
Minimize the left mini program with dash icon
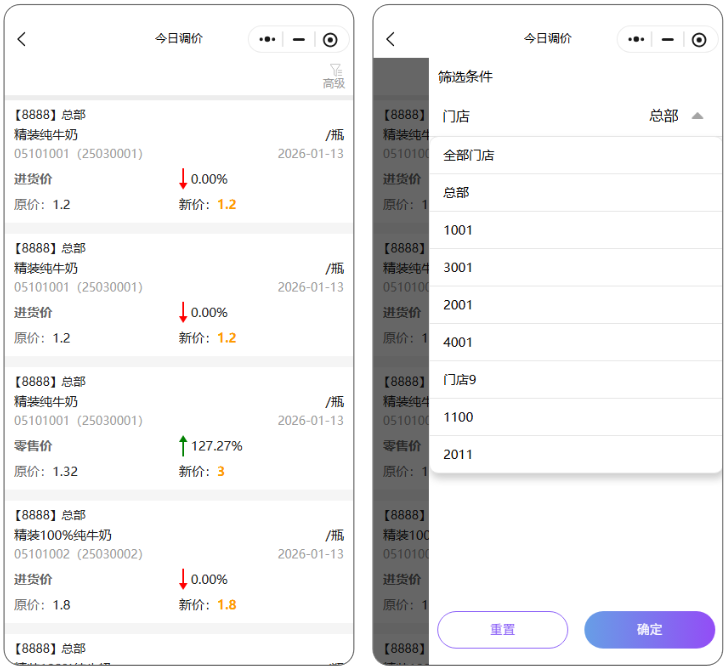coord(299,39)
